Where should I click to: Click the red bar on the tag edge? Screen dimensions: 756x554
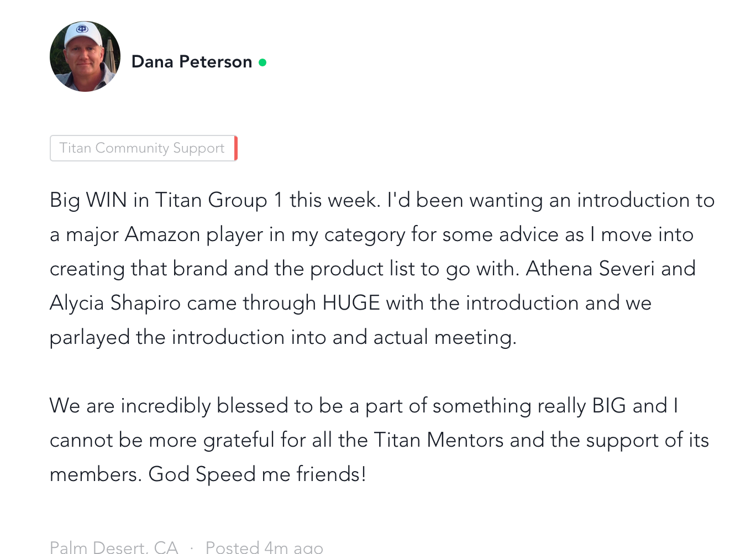pyautogui.click(x=236, y=148)
